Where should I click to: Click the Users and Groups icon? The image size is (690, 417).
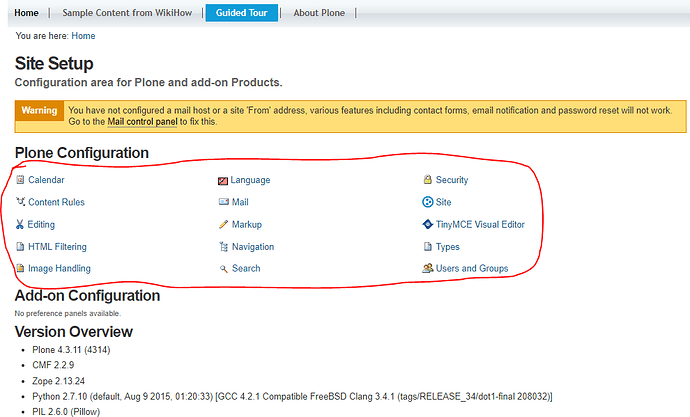427,268
